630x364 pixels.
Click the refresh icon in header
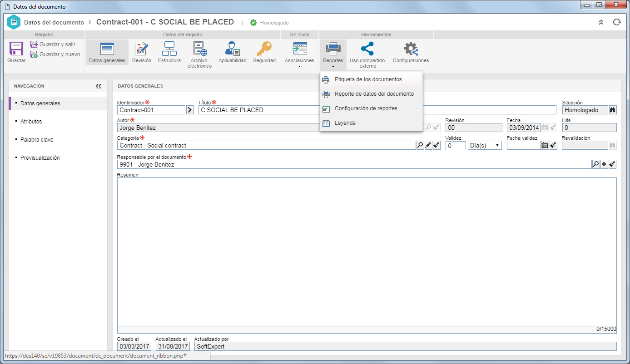(617, 22)
